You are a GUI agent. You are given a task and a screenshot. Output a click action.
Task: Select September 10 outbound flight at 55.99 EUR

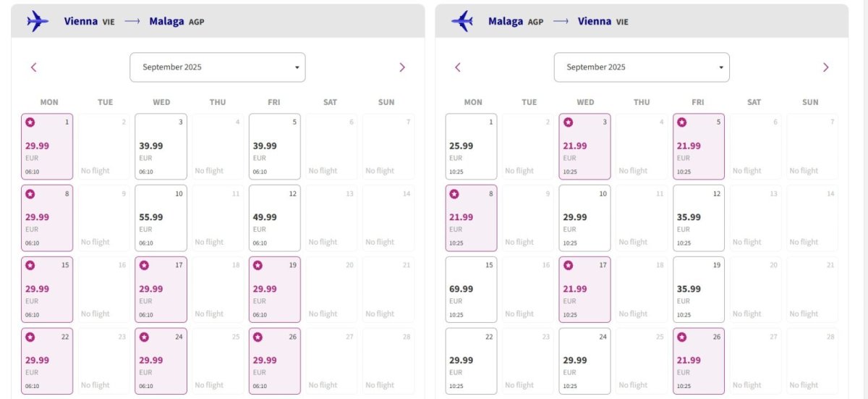click(161, 217)
